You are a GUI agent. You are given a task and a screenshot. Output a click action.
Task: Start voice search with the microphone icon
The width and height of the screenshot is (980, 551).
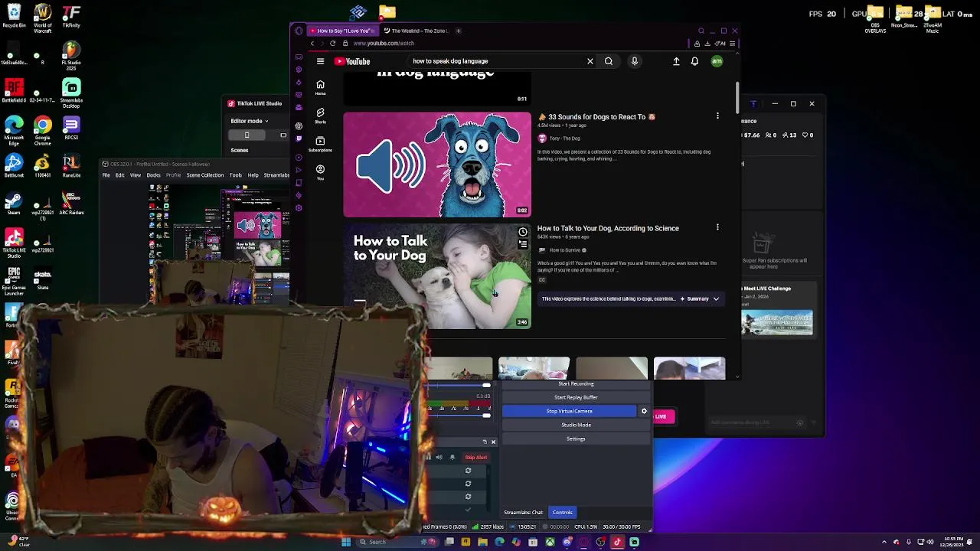635,61
